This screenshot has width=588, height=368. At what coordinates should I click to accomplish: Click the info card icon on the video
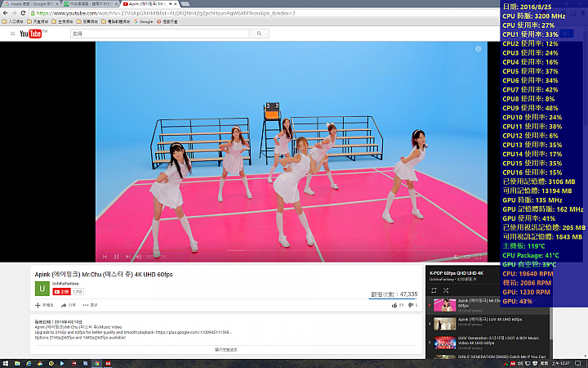click(478, 49)
